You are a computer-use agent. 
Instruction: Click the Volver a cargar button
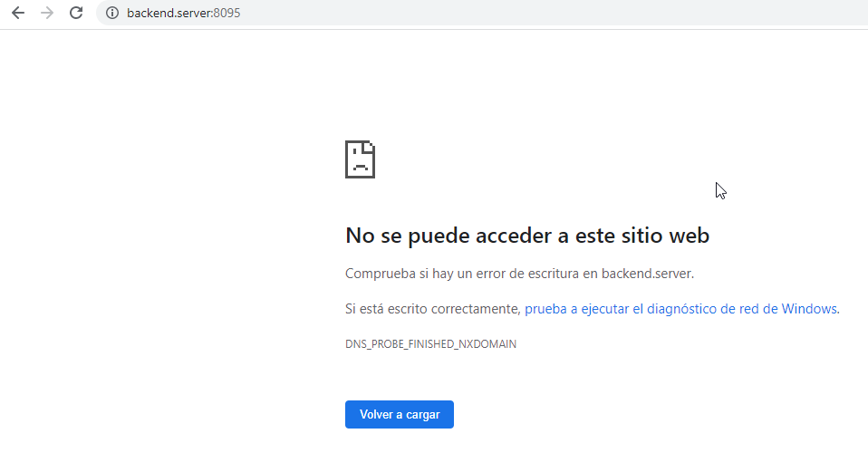point(400,414)
